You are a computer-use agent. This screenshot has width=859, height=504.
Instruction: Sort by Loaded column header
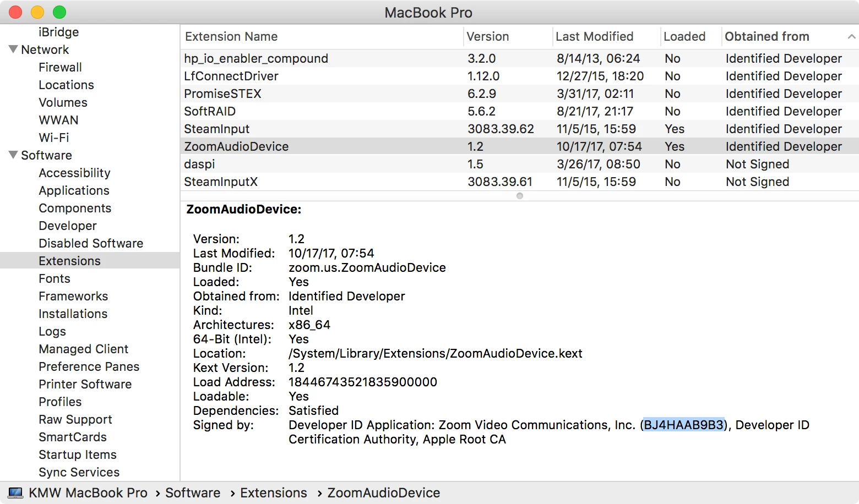tap(691, 36)
